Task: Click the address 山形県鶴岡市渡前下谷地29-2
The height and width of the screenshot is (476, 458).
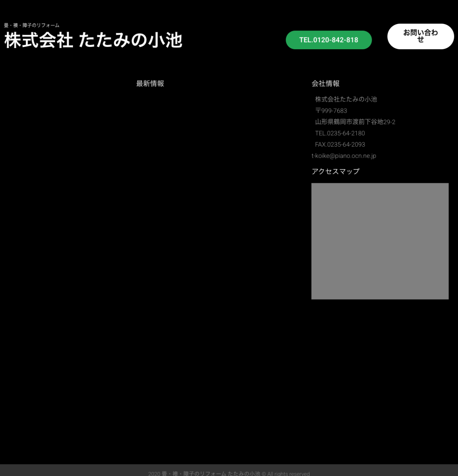Action: (x=355, y=122)
